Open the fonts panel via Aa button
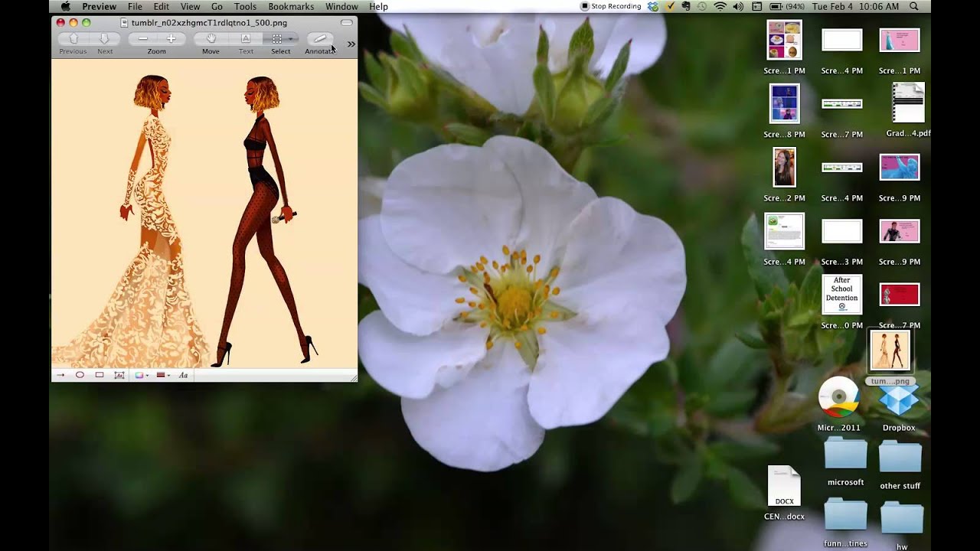 click(x=183, y=375)
